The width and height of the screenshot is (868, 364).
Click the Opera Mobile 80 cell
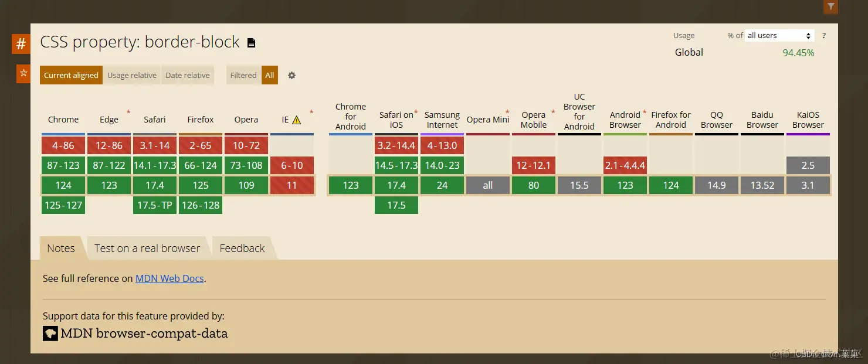pos(534,185)
